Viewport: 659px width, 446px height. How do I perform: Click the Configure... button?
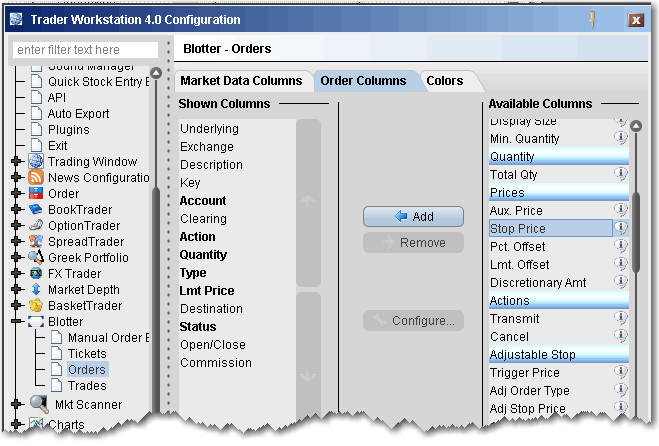click(413, 321)
